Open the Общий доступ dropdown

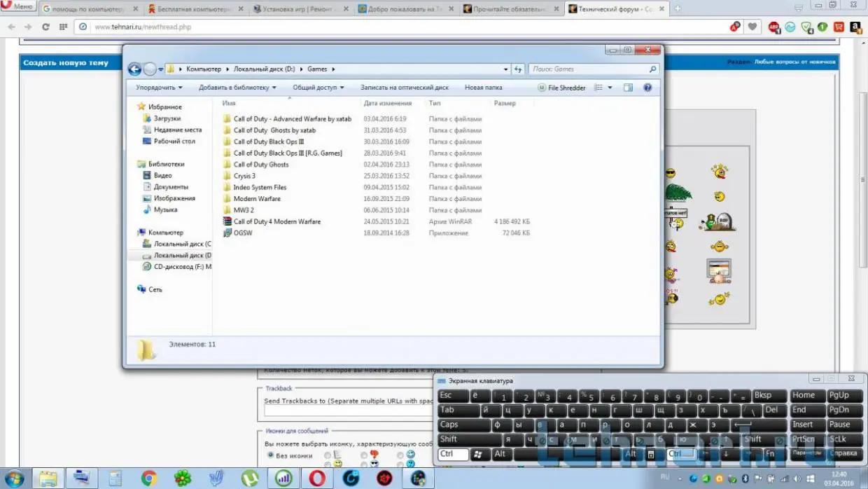click(x=318, y=88)
